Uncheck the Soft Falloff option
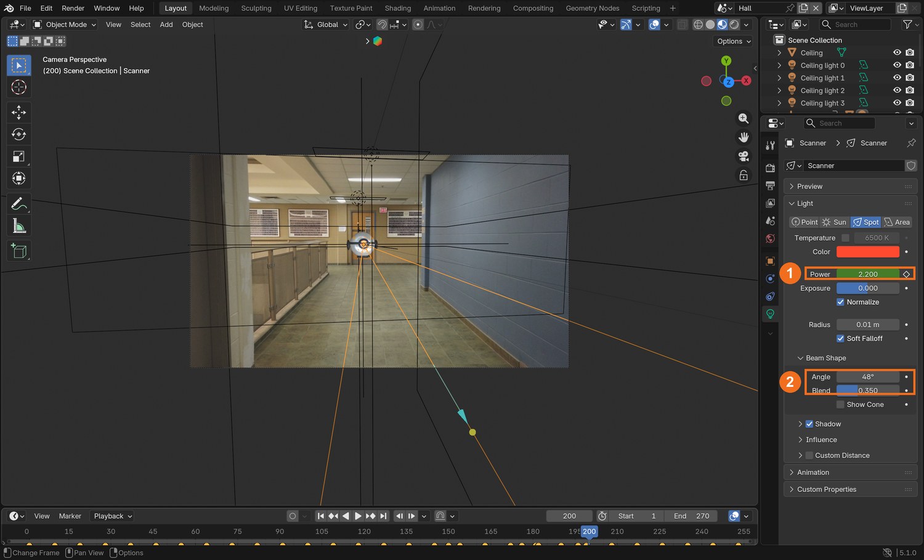This screenshot has height=560, width=924. 840,338
